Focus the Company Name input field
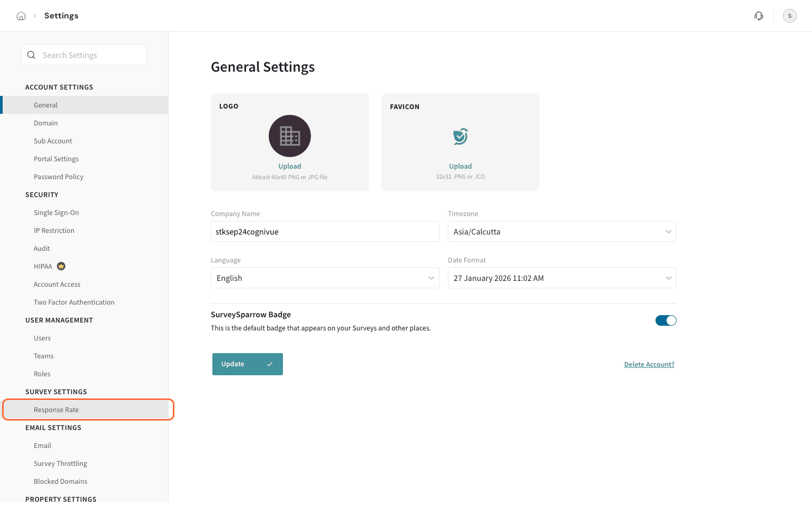Image resolution: width=812 pixels, height=507 pixels. pos(325,232)
